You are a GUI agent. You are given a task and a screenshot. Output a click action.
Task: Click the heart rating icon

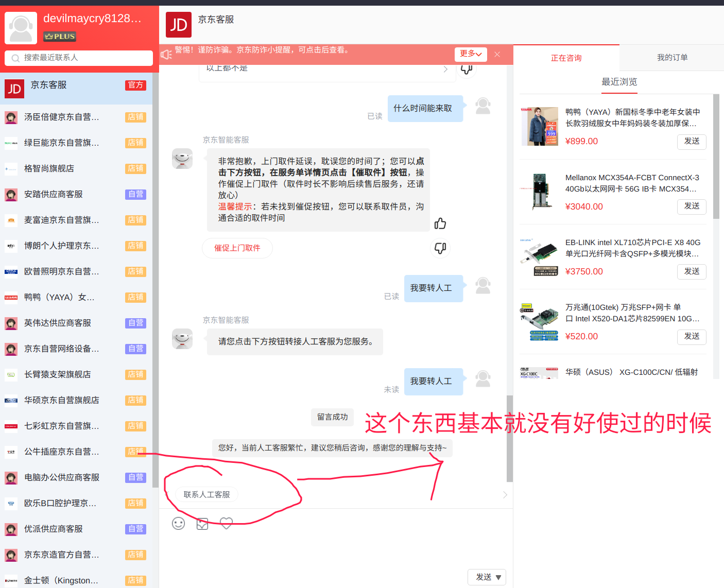coord(226,524)
